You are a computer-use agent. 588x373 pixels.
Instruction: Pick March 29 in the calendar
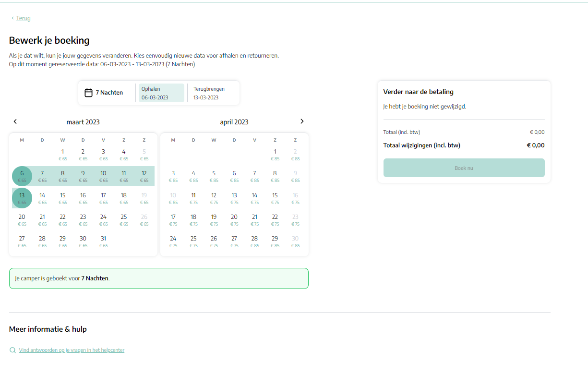pyautogui.click(x=63, y=241)
